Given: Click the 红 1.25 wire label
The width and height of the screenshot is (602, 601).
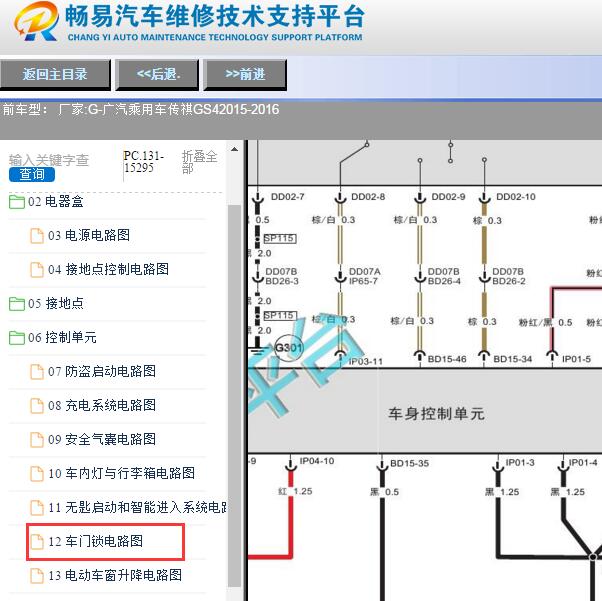Looking at the screenshot, I should [x=295, y=492].
